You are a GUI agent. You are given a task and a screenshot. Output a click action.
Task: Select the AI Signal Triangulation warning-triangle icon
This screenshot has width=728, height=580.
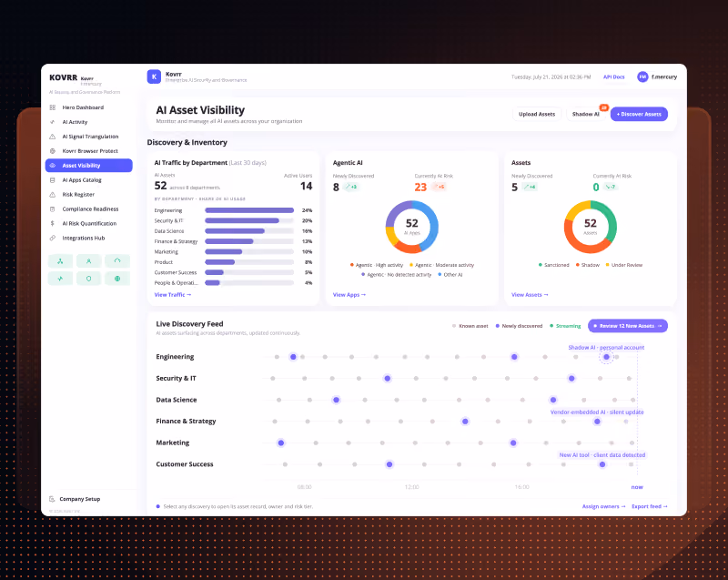point(53,137)
